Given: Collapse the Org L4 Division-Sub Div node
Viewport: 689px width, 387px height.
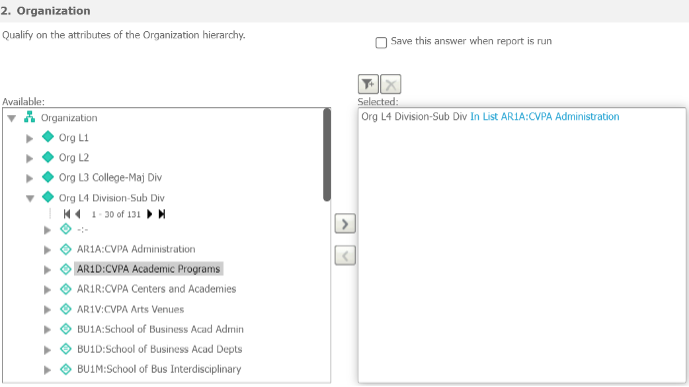Looking at the screenshot, I should 30,199.
